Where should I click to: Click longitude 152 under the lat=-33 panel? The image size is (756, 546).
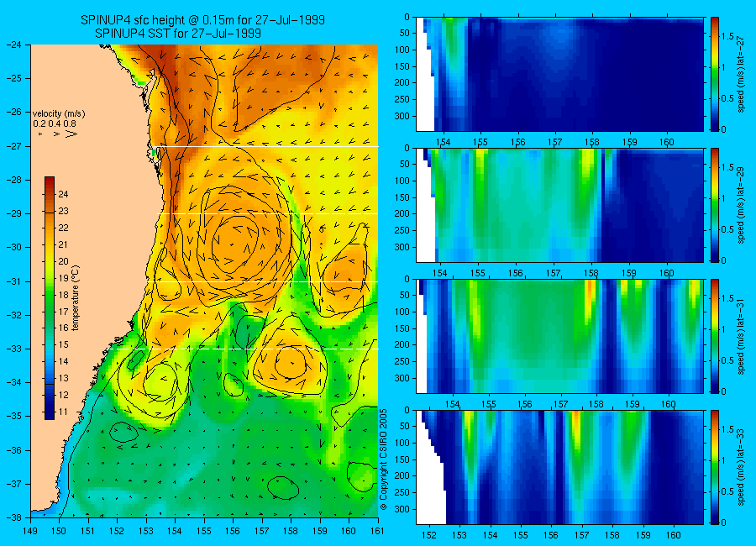coord(428,535)
